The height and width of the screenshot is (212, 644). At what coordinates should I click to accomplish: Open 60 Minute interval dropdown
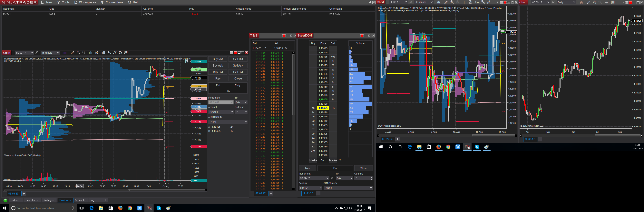click(424, 2)
